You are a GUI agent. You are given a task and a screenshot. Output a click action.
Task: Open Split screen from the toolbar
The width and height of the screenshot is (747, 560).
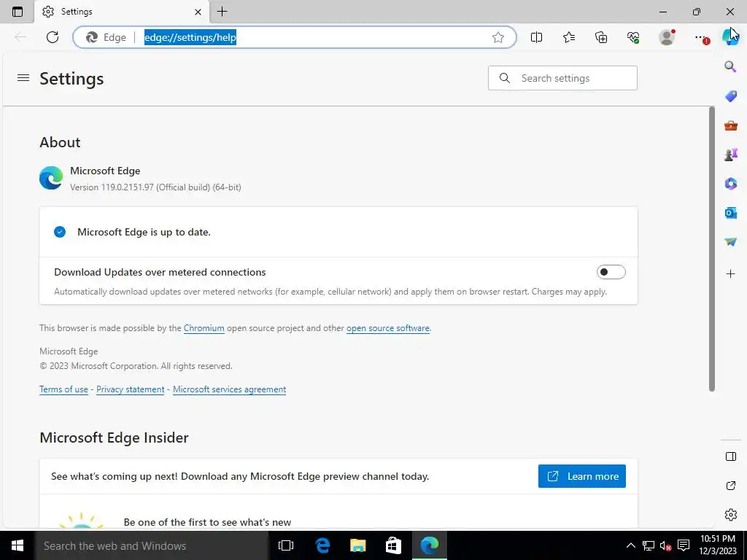[536, 37]
